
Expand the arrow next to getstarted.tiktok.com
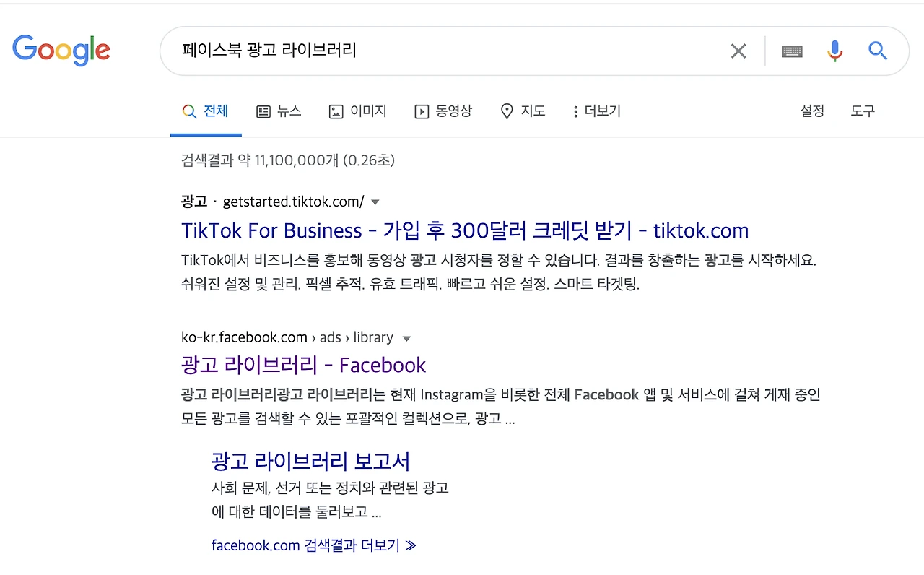(375, 202)
